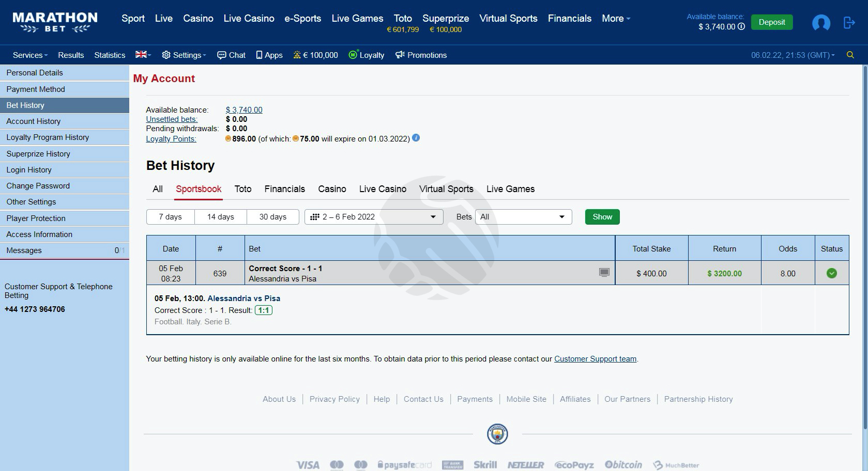This screenshot has width=868, height=471.
Task: Open the Unsettled bets link
Action: 172,119
